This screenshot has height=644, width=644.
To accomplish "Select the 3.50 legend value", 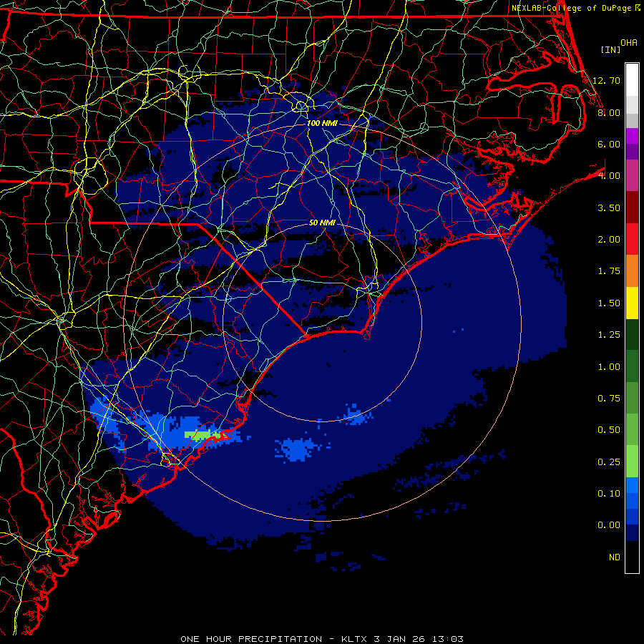I will [x=609, y=208].
